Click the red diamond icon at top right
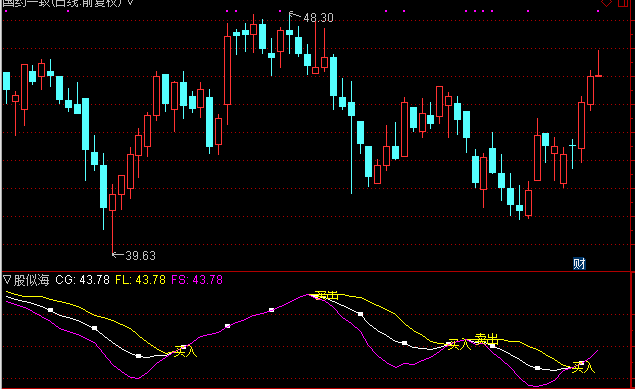Image resolution: width=635 pixels, height=389 pixels. [606, 3]
